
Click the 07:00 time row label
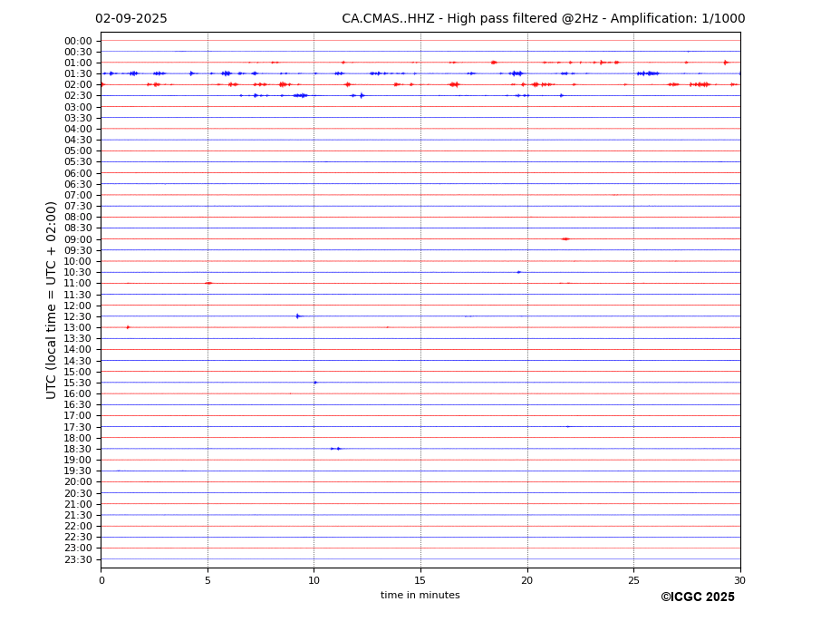coord(78,195)
